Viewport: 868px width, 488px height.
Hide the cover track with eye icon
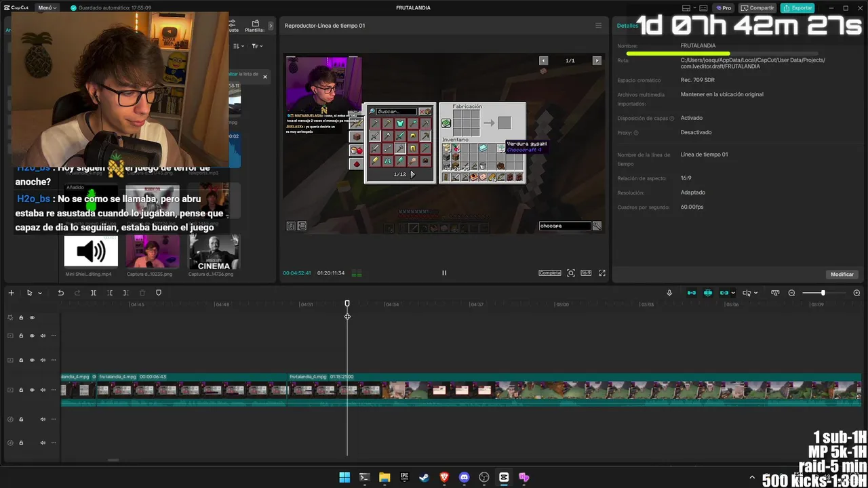pos(32,317)
